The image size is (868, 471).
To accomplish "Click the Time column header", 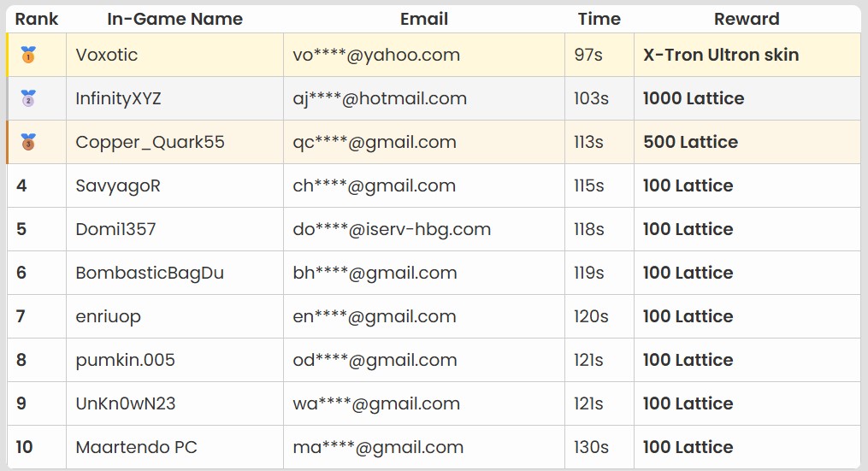I will (599, 19).
